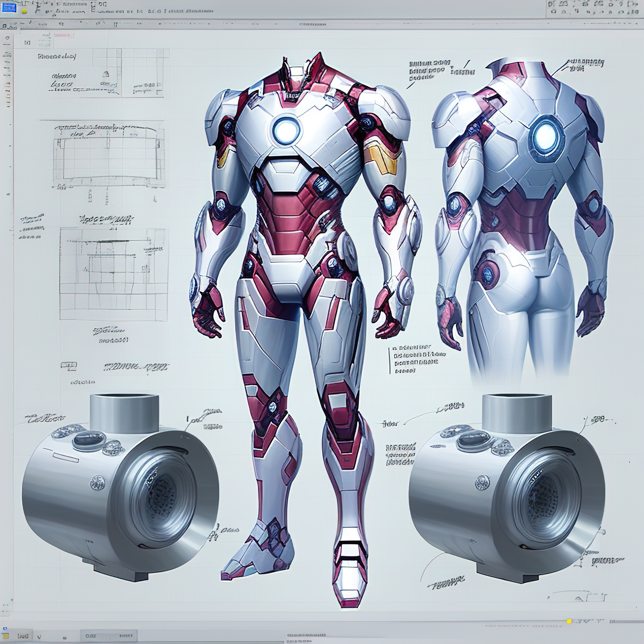Click the circle tool icon on left sidebar

click(7, 38)
